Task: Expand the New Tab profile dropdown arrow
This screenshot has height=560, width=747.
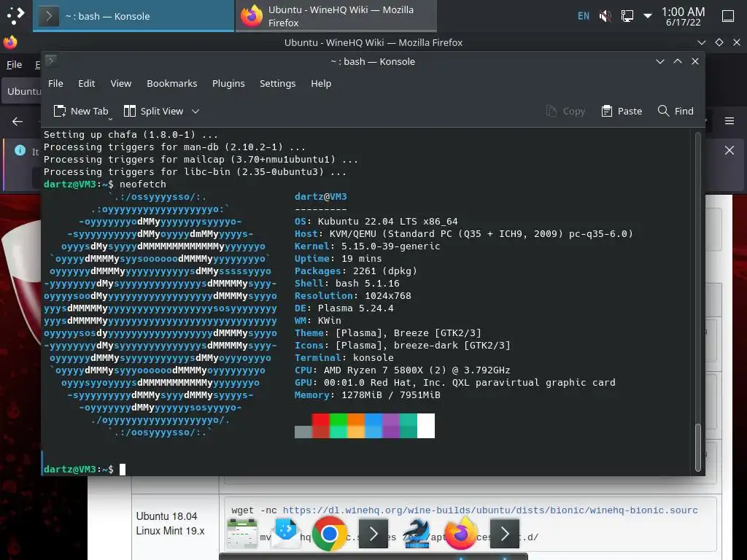Action: (111, 119)
